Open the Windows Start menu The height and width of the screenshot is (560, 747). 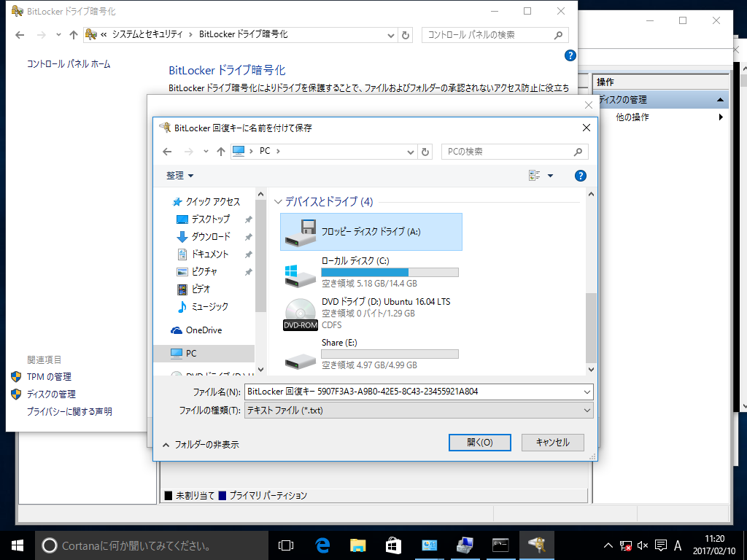coord(18,545)
